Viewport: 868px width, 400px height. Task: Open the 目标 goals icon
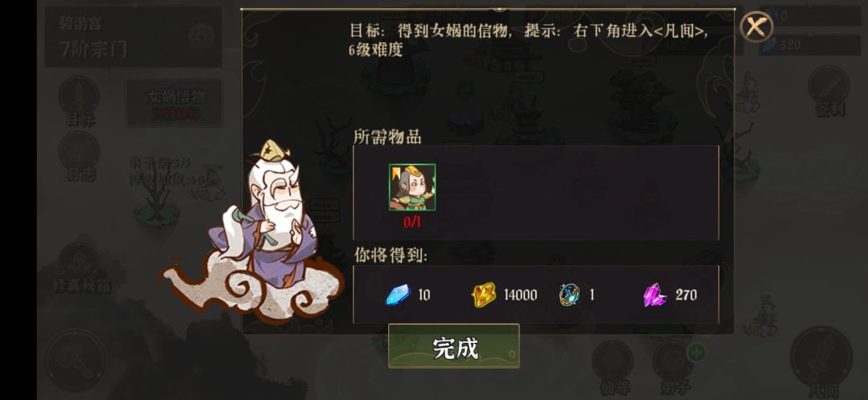[x=80, y=101]
